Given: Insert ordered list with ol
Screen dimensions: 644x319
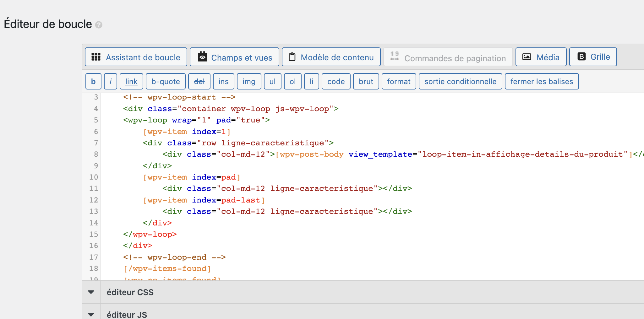Looking at the screenshot, I should 292,81.
